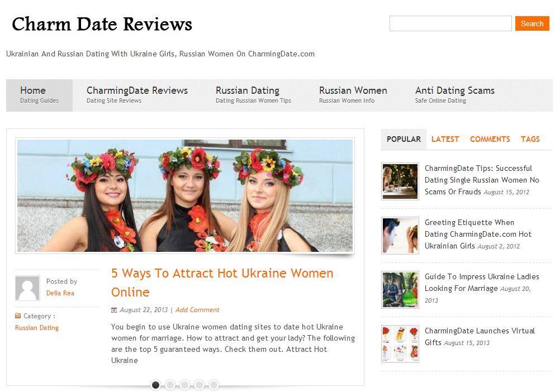Open 'Guide To Impress Ukraine Ladies' post link
Image resolution: width=555 pixels, height=392 pixels.
(482, 283)
